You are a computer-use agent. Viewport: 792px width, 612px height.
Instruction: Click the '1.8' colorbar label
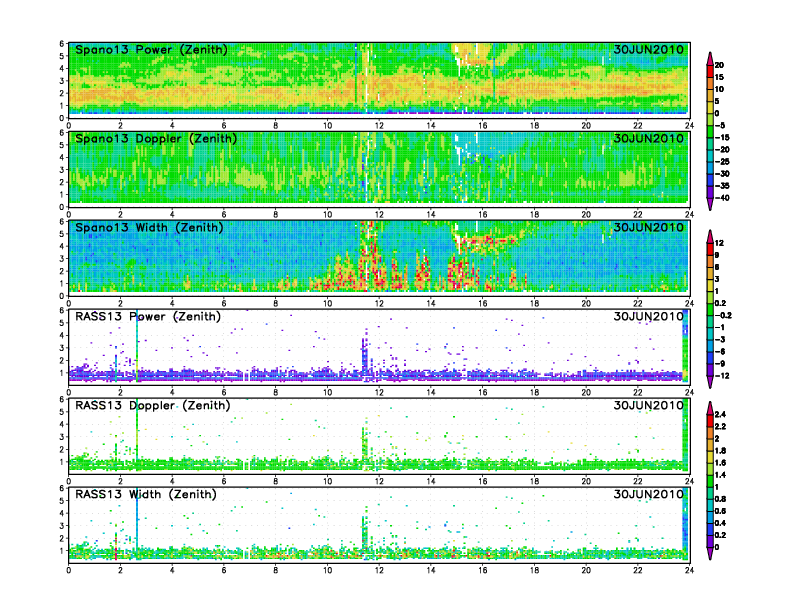pyautogui.click(x=720, y=451)
